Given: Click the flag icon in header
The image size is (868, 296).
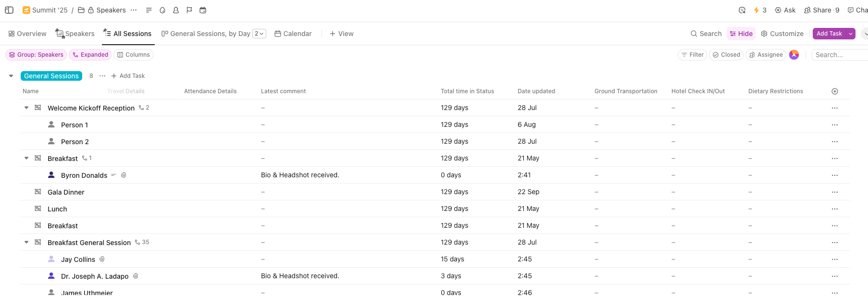Looking at the screenshot, I should [189, 10].
